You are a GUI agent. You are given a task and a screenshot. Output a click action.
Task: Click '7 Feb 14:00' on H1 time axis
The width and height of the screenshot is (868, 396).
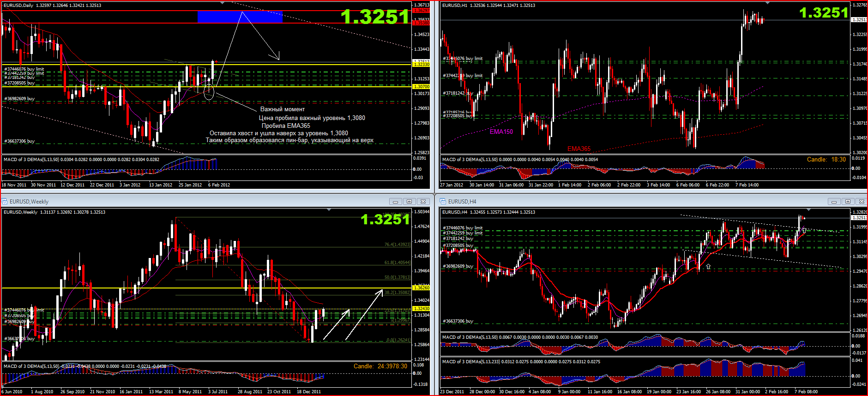point(747,185)
